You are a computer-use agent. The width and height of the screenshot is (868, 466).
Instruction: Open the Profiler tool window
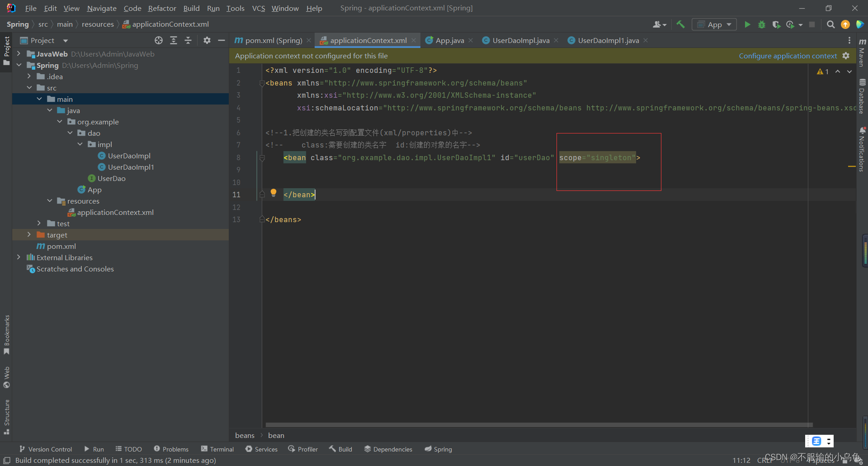[303, 449]
